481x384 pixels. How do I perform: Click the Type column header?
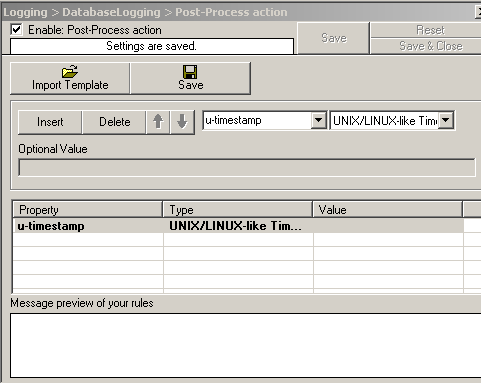click(238, 210)
